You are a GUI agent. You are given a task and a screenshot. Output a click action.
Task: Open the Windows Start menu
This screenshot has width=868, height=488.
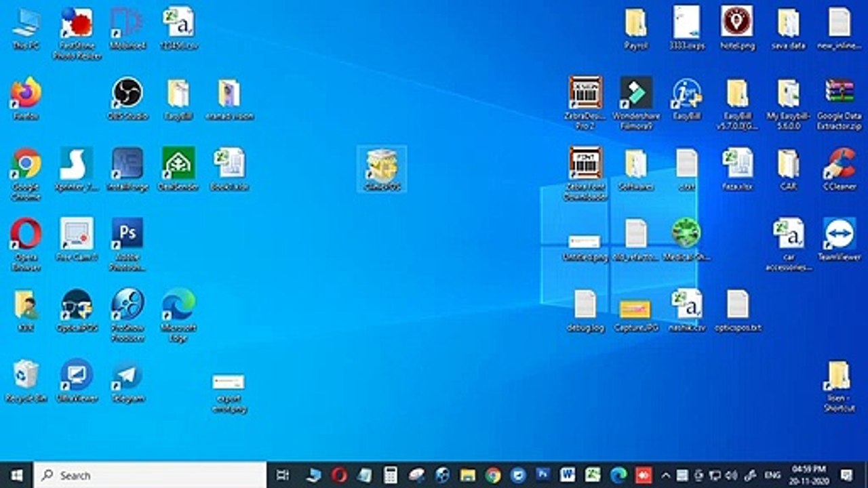click(x=16, y=475)
